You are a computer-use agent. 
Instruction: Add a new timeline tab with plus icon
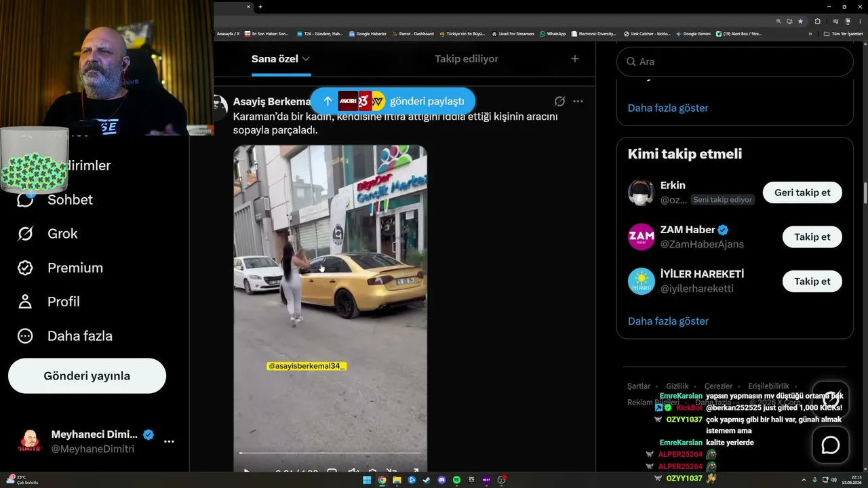pyautogui.click(x=575, y=59)
